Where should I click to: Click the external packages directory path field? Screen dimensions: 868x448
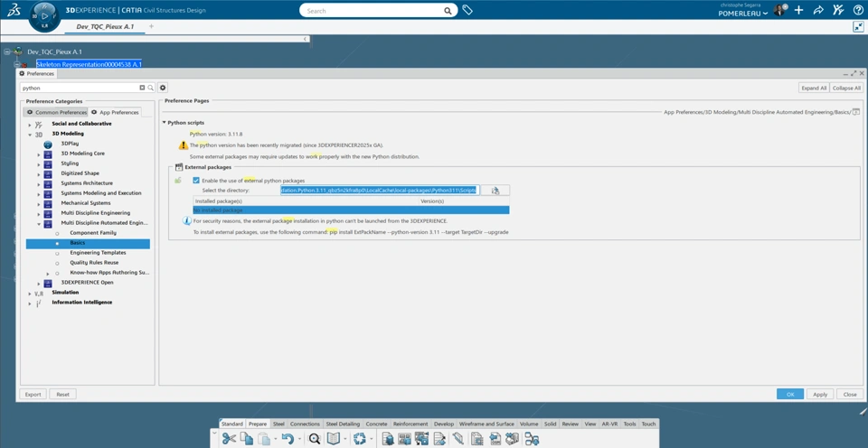(x=380, y=190)
